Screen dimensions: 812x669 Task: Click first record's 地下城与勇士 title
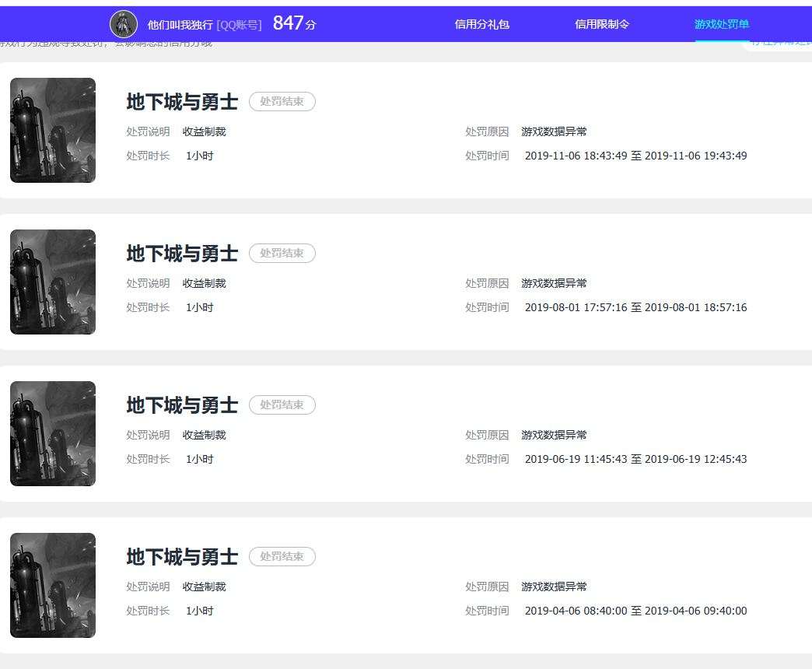click(182, 101)
